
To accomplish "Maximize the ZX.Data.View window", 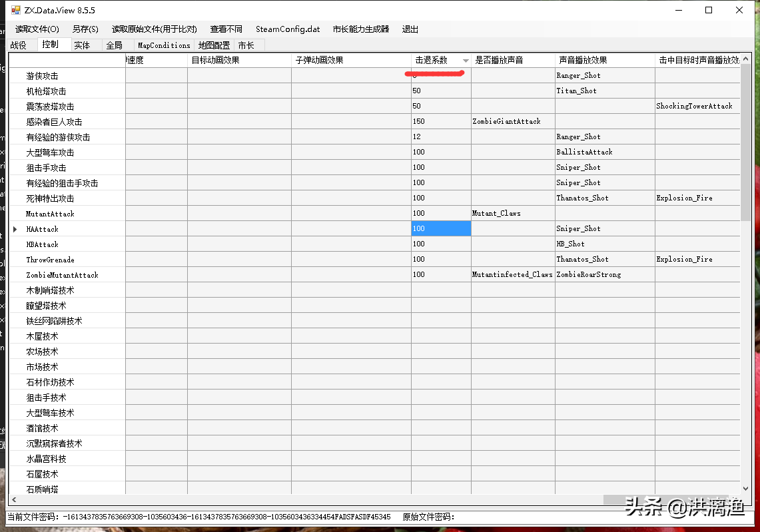I will coord(709,10).
